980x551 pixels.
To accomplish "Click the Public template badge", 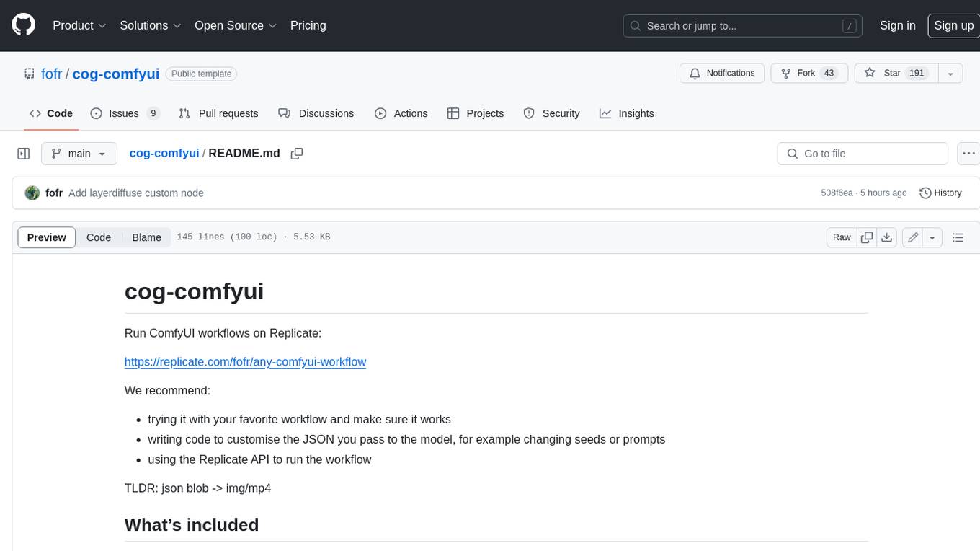I will point(201,74).
